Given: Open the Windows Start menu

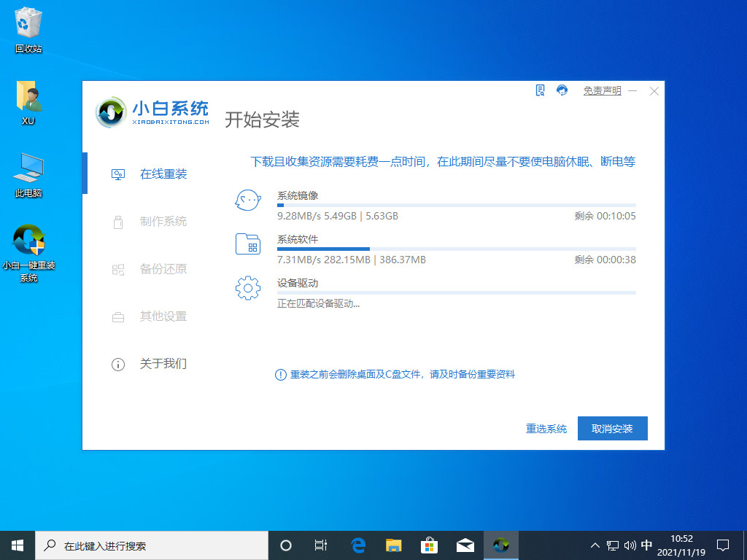Looking at the screenshot, I should click(x=16, y=545).
